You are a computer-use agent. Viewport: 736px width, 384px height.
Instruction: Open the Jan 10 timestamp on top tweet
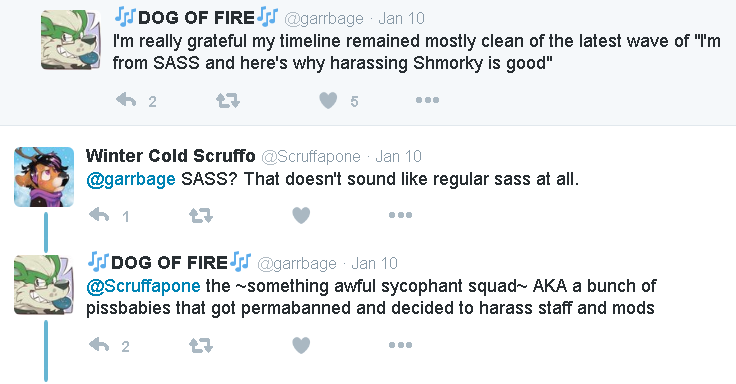point(401,18)
